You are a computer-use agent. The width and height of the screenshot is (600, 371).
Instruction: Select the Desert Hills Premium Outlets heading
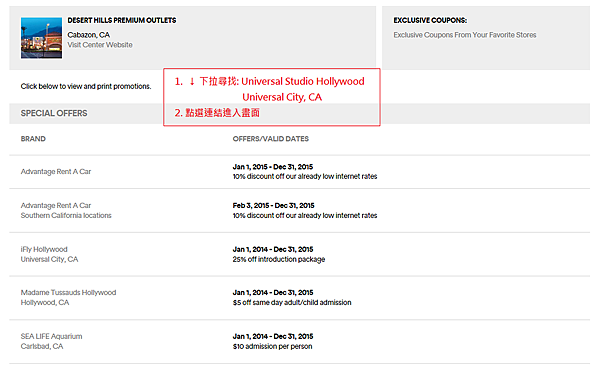coord(122,20)
